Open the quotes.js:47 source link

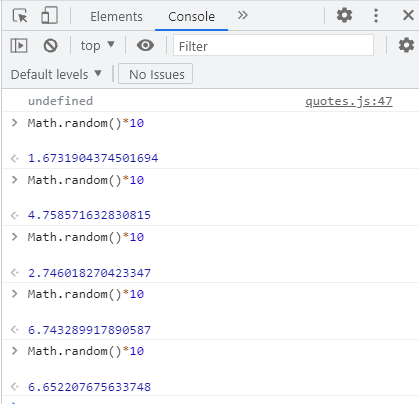point(349,101)
